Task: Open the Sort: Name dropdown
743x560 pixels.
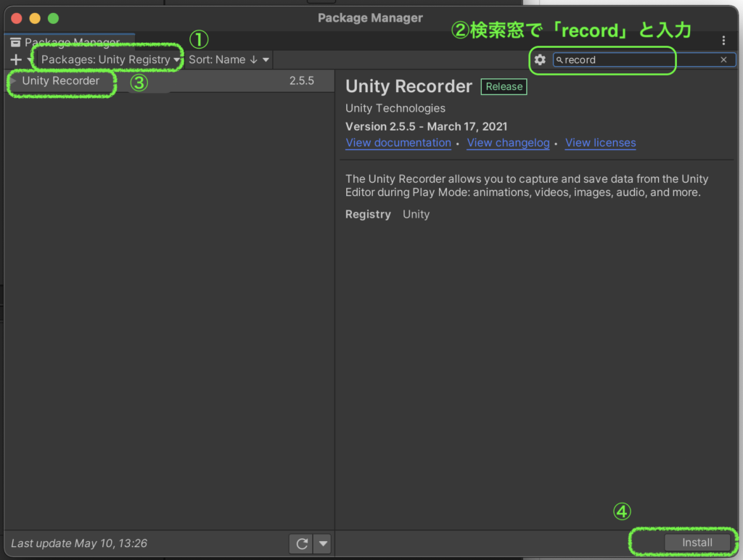Action: (229, 59)
